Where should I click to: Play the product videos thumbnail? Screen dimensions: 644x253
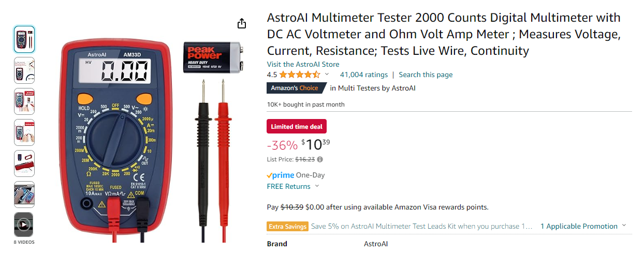24,225
